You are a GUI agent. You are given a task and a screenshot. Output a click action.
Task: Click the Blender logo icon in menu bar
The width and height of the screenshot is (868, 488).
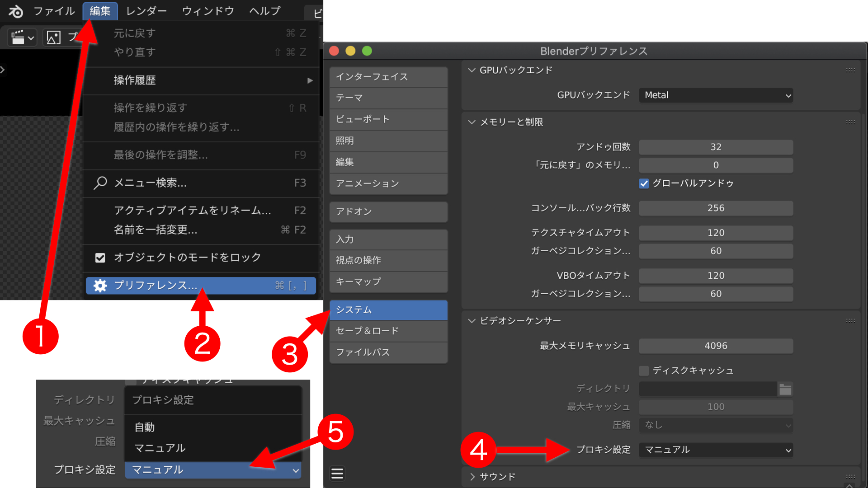coord(16,11)
